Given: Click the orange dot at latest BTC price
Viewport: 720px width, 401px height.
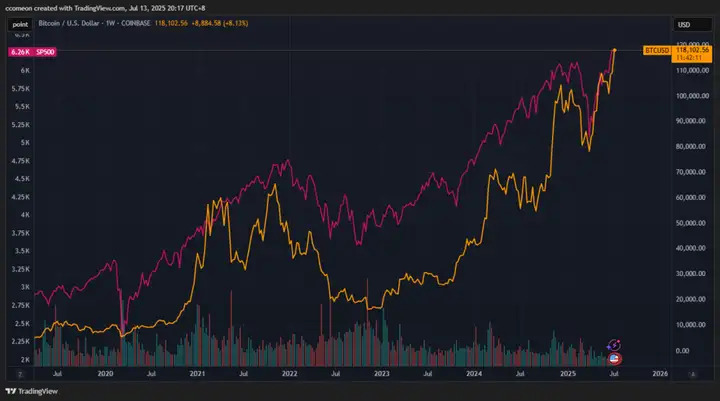Looking at the screenshot, I should (614, 50).
